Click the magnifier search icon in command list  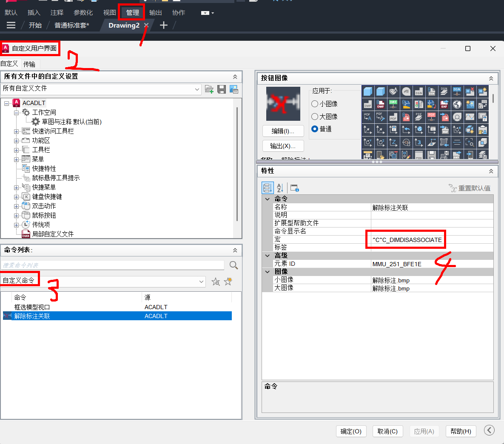click(x=233, y=265)
